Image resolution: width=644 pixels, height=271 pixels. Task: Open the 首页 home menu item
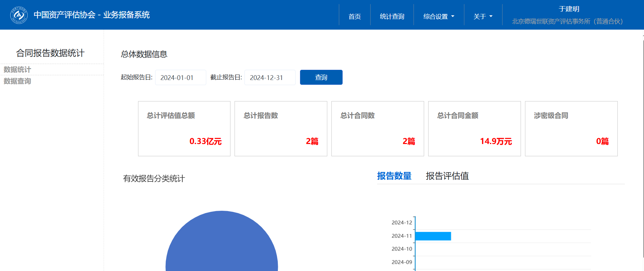pyautogui.click(x=355, y=16)
